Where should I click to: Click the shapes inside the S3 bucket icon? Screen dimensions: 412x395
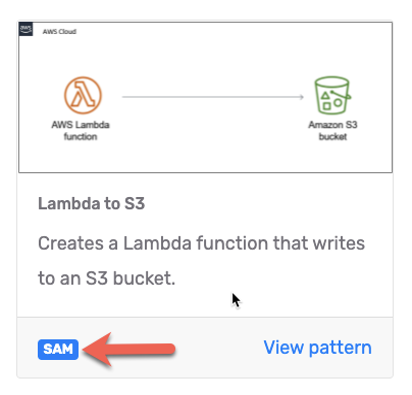pos(332,100)
